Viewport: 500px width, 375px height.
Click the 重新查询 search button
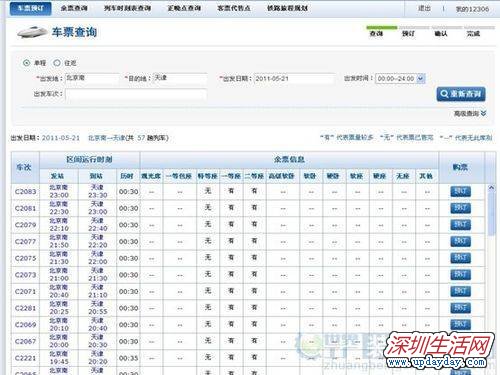461,94
